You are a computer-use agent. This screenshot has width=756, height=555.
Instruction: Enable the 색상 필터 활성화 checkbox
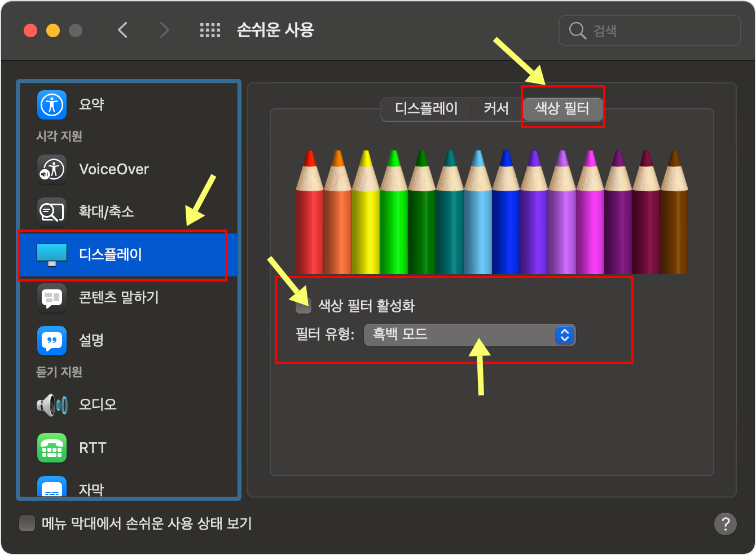(x=304, y=306)
